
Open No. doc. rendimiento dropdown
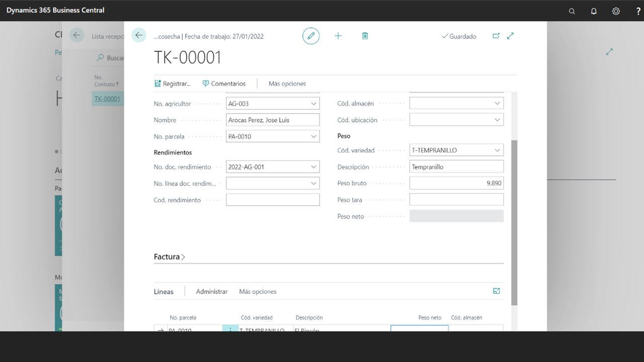tap(314, 167)
